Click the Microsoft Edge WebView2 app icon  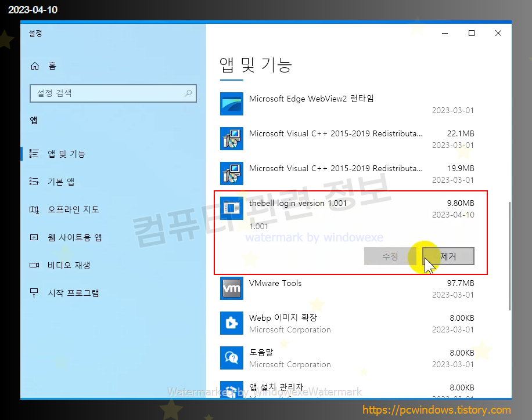pos(231,104)
